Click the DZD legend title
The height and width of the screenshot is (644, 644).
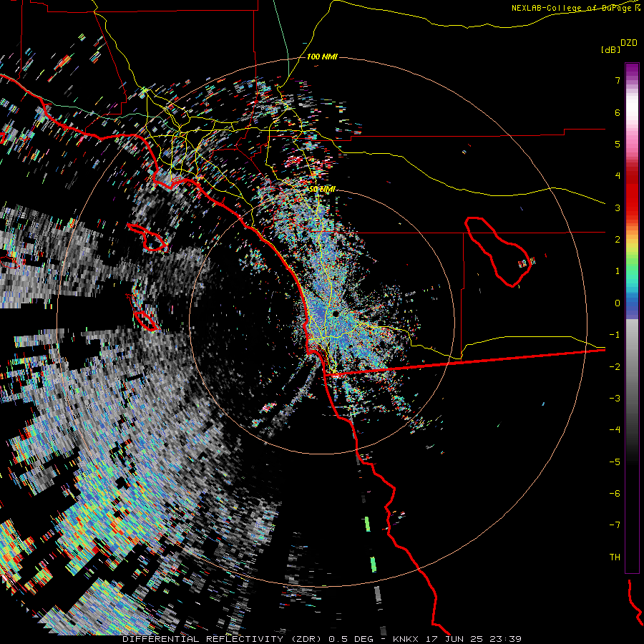click(x=629, y=43)
